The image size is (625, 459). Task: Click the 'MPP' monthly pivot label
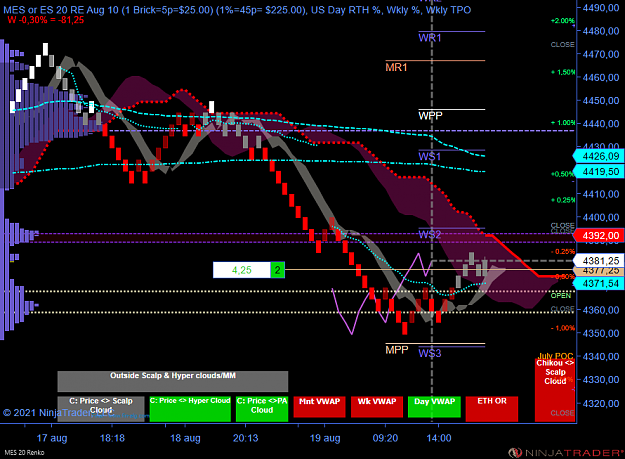(x=397, y=350)
